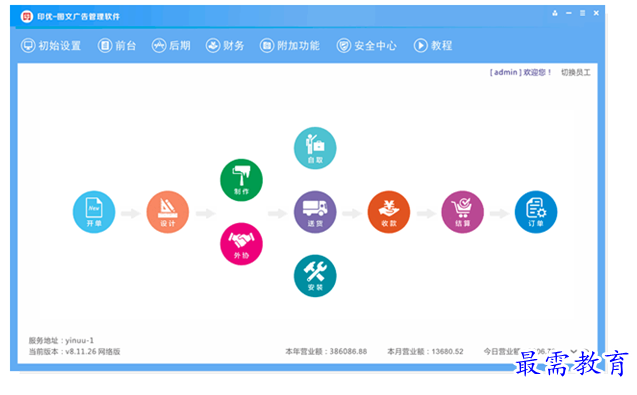Click the 当前版本 v8.11.26 text
Viewport: 637px width, 395px height.
pos(74,352)
